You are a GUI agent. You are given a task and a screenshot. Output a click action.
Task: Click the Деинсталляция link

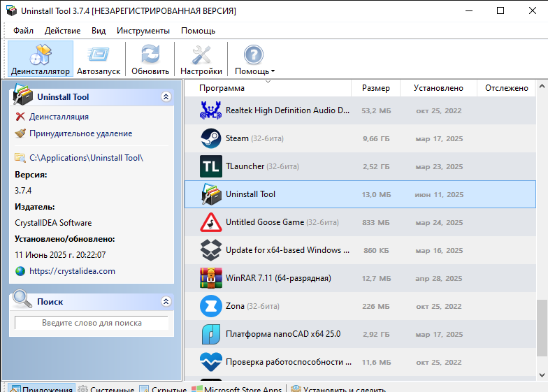[59, 117]
